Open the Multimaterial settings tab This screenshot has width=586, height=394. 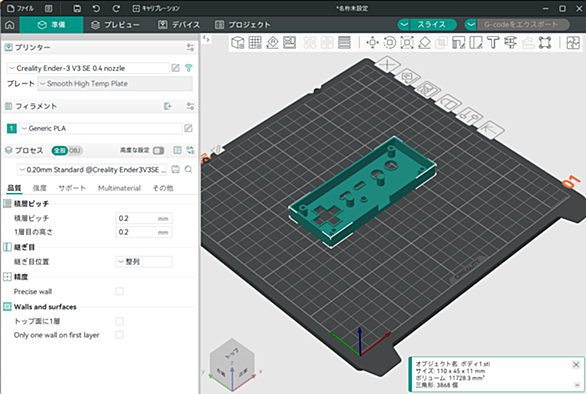pyautogui.click(x=119, y=188)
